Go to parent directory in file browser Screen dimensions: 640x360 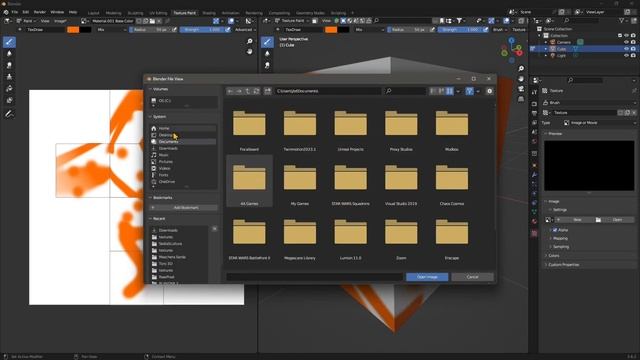click(x=247, y=91)
